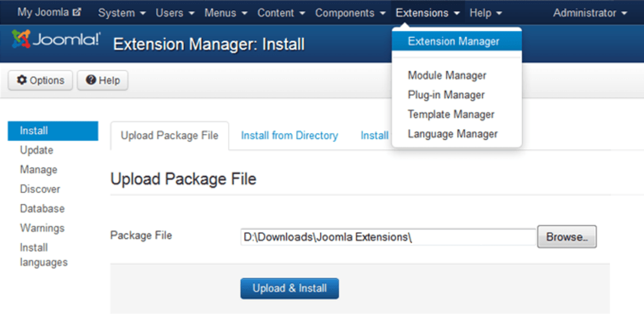Select Extension Manager from the dropdown

tap(457, 41)
